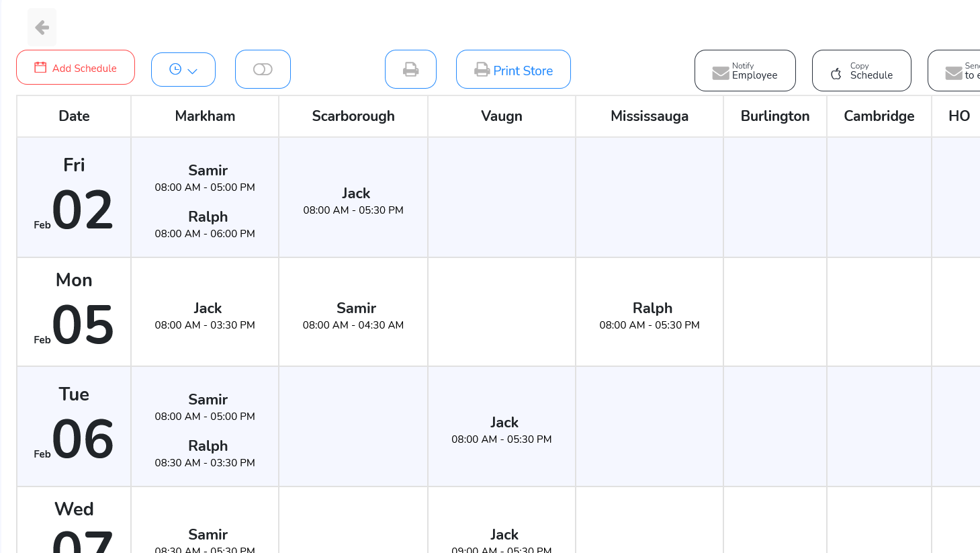The width and height of the screenshot is (980, 553).
Task: Click the Mississauga column header
Action: [x=649, y=116]
